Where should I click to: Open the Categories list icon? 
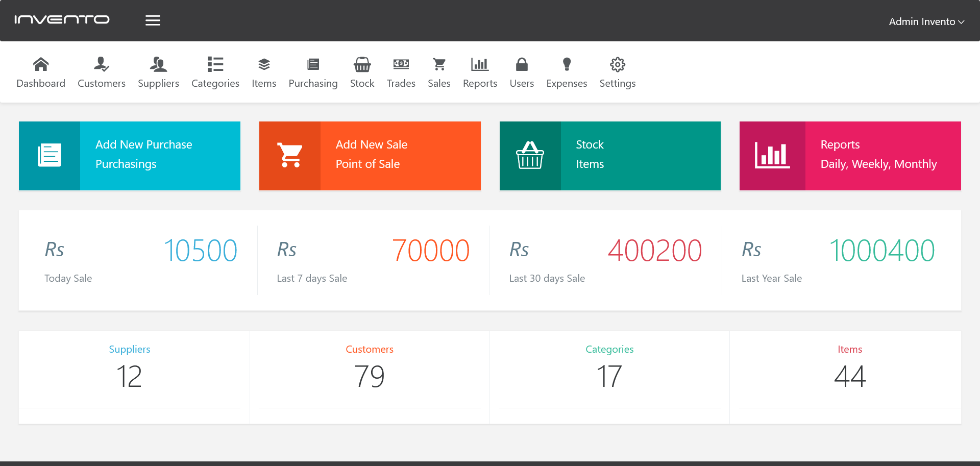pyautogui.click(x=215, y=64)
